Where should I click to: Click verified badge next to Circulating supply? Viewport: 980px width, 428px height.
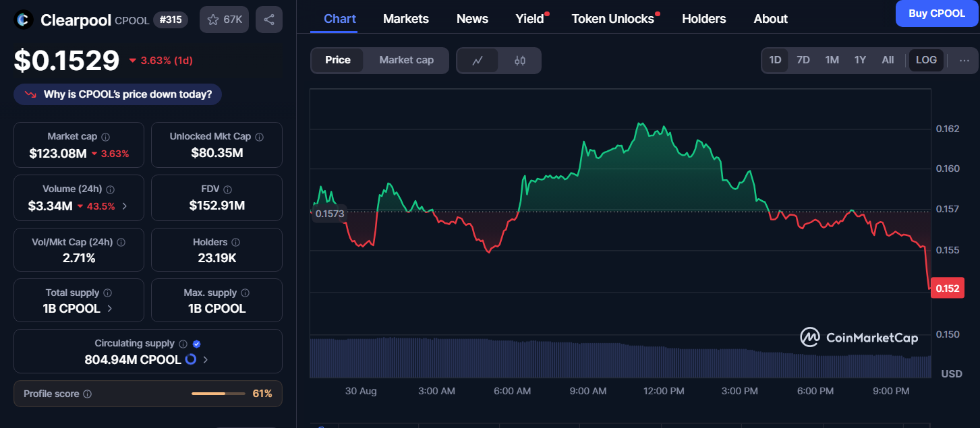point(196,344)
